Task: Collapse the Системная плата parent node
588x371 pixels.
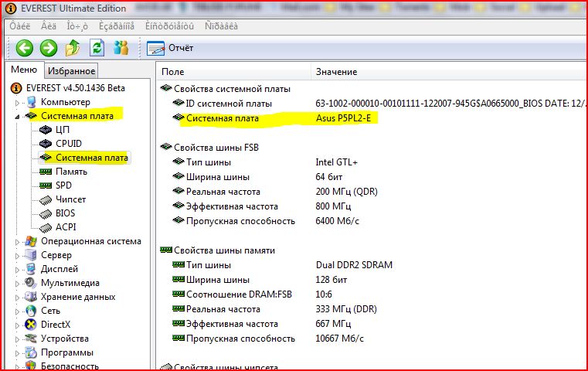Action: (x=17, y=117)
